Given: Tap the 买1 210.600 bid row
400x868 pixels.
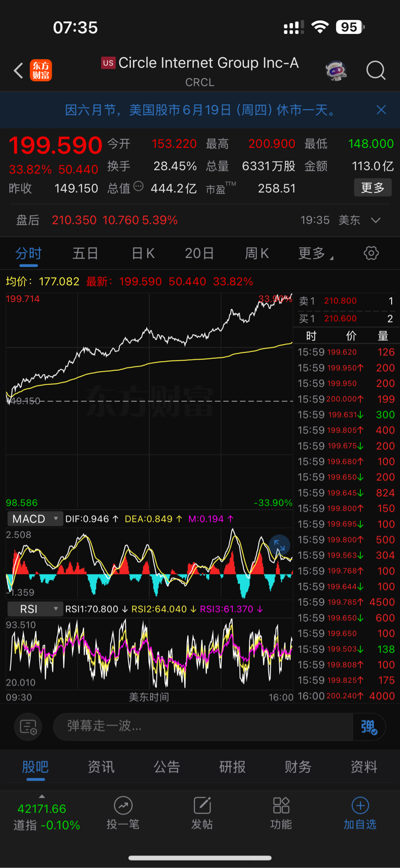Looking at the screenshot, I should click(346, 319).
